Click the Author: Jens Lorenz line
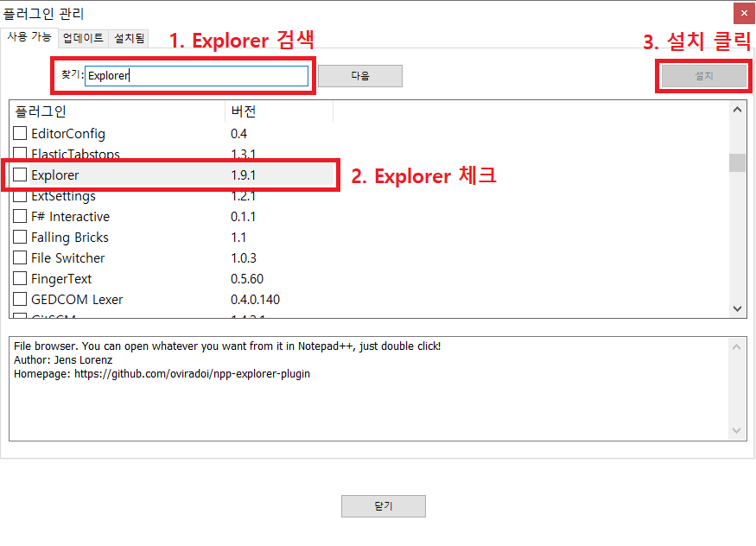This screenshot has height=546, width=756. click(x=63, y=360)
